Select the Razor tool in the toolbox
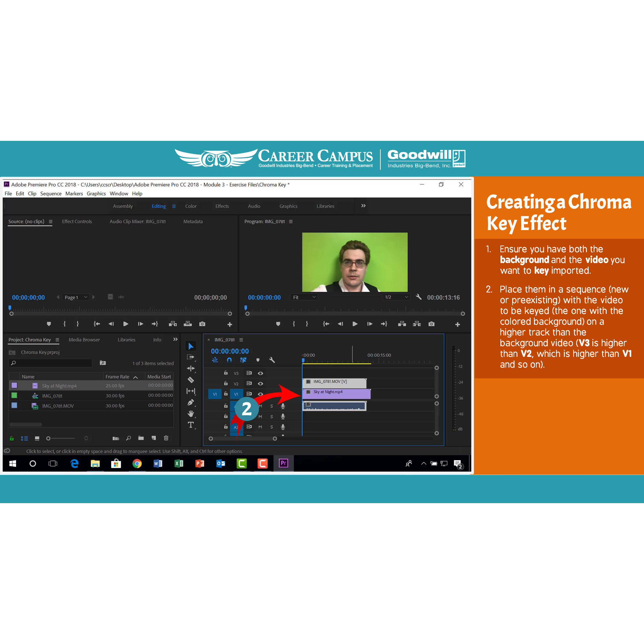Screen dimensions: 644x644 click(x=191, y=380)
